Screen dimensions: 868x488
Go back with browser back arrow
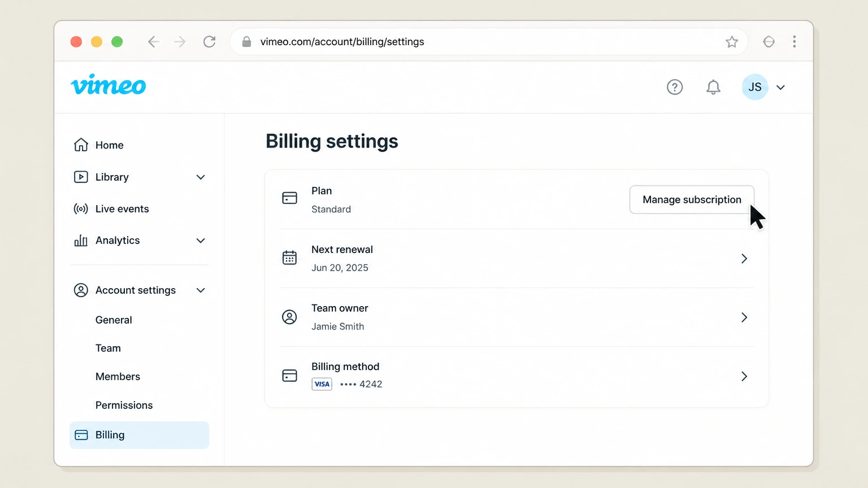click(x=153, y=42)
